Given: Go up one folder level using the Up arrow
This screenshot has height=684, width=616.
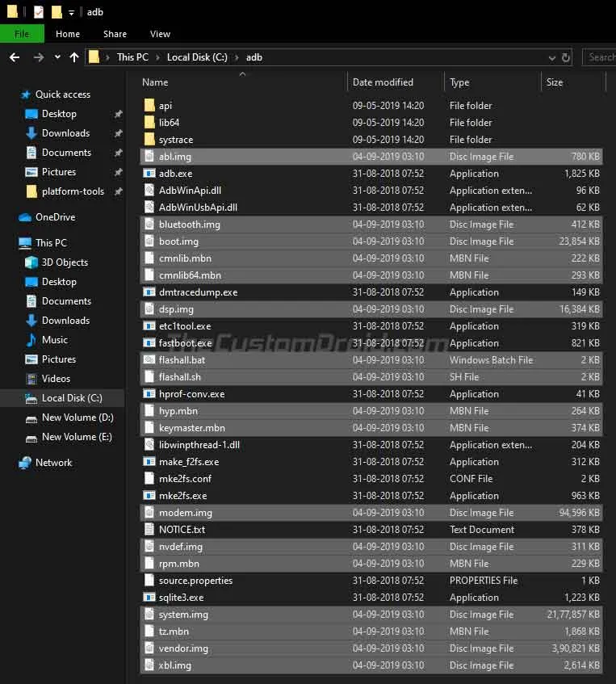Looking at the screenshot, I should (x=74, y=57).
